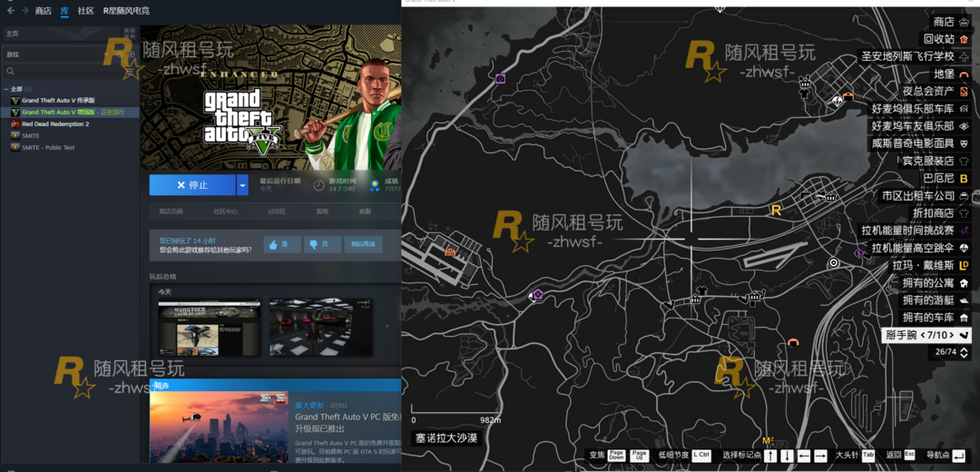Open the 讨论区 discussions link
Viewport: 980px width, 472px height.
(x=277, y=211)
